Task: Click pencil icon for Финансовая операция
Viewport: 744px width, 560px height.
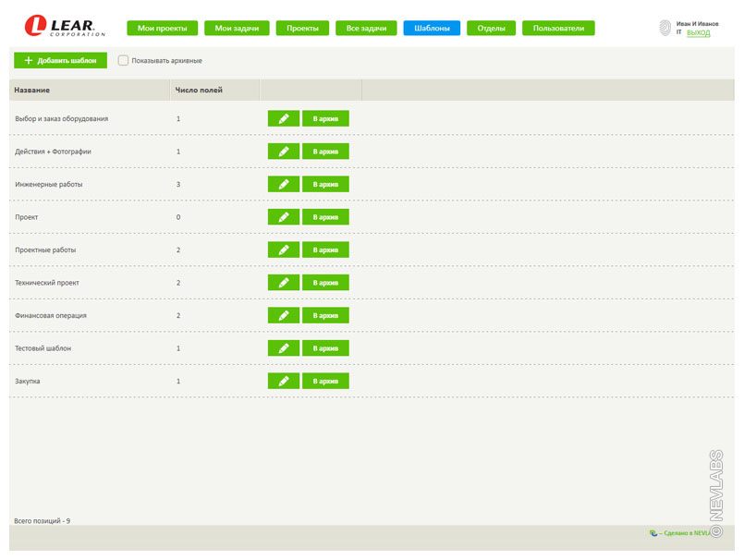Action: pyautogui.click(x=284, y=315)
